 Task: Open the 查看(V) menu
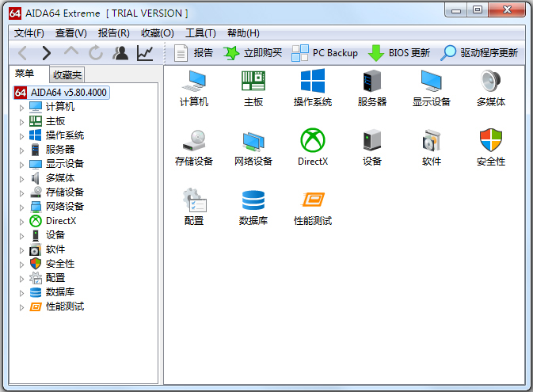(x=71, y=33)
